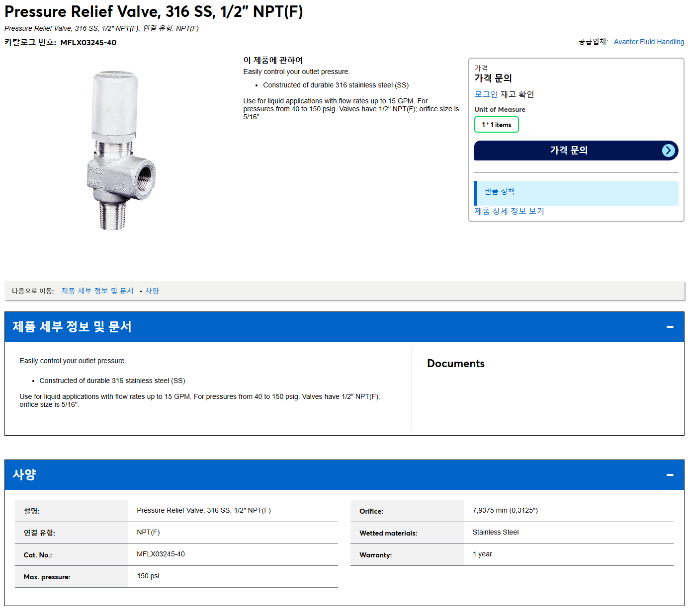Image resolution: width=688 pixels, height=616 pixels.
Task: Click the Wetted materials: label
Action: 388,533
